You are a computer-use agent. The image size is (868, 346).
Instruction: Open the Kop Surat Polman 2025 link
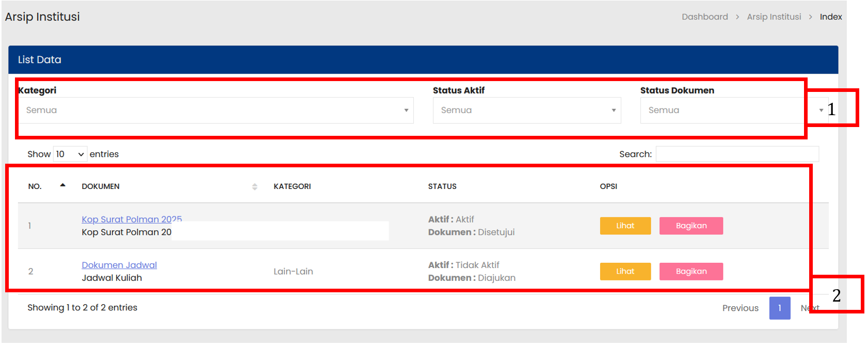click(131, 219)
